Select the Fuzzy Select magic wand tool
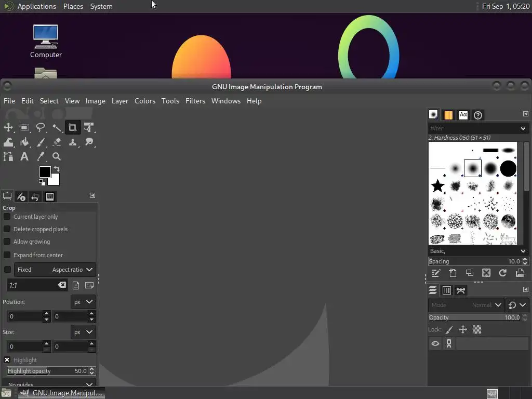 point(57,128)
